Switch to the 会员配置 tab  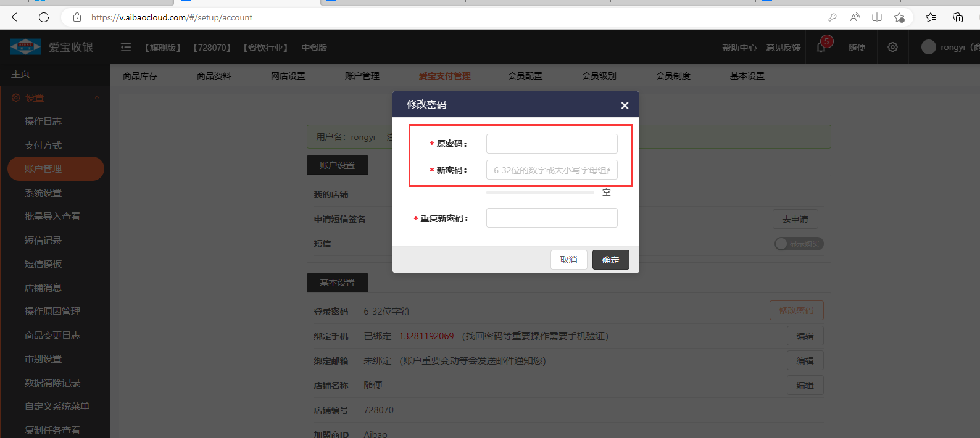click(525, 76)
